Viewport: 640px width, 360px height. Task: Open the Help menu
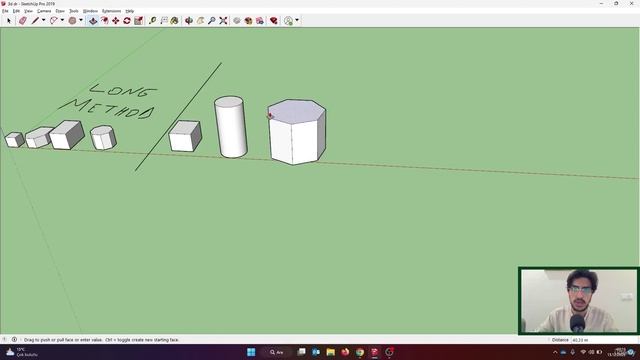(129, 11)
